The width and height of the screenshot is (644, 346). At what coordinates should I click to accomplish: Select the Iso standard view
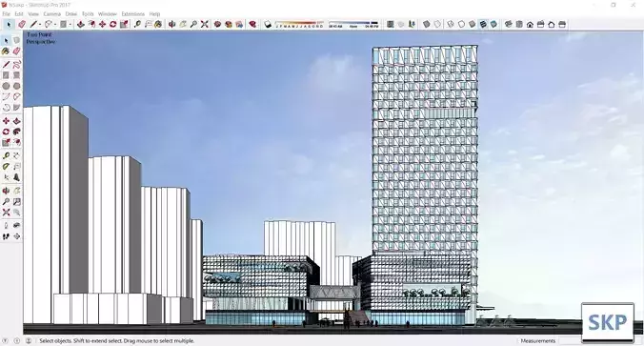[x=509, y=24]
